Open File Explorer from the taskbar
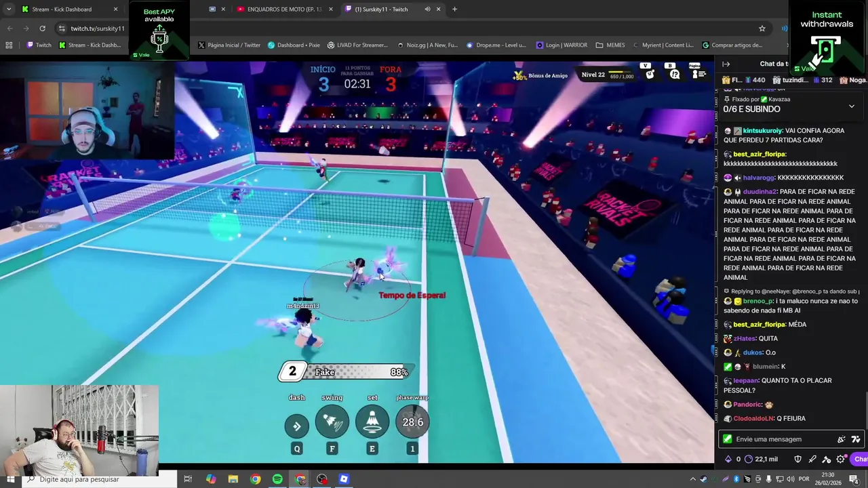The height and width of the screenshot is (488, 868). tap(233, 479)
